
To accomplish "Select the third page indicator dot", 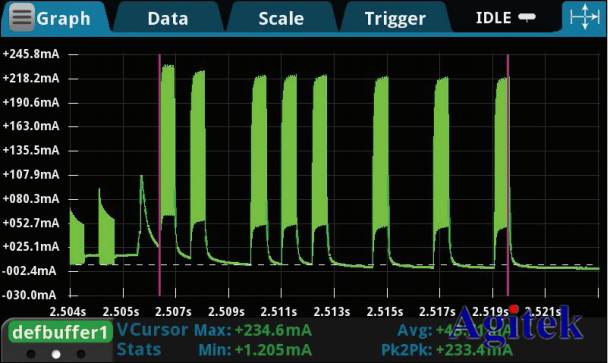I will pyautogui.click(x=81, y=354).
